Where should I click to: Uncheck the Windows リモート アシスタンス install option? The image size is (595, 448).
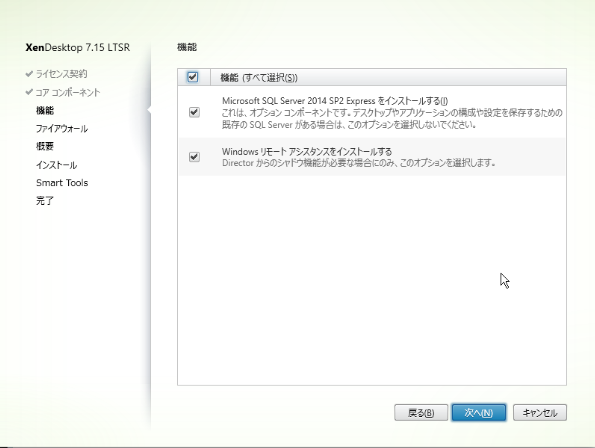[194, 157]
